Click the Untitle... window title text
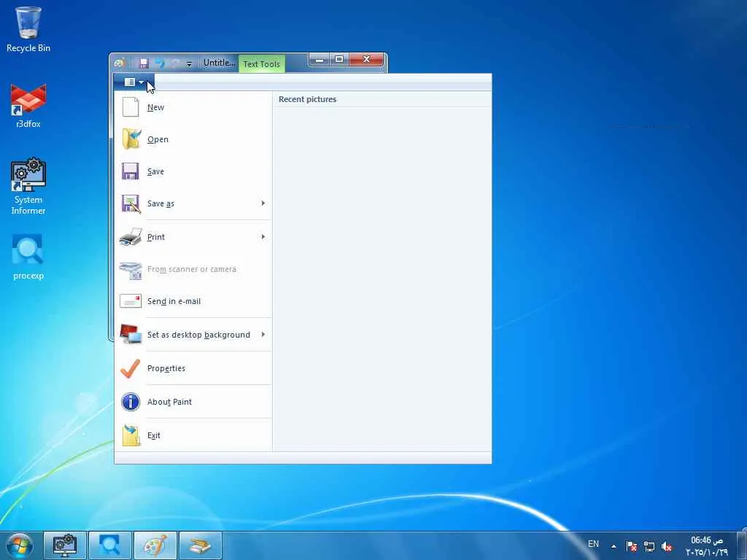This screenshot has height=560, width=747. 219,63
